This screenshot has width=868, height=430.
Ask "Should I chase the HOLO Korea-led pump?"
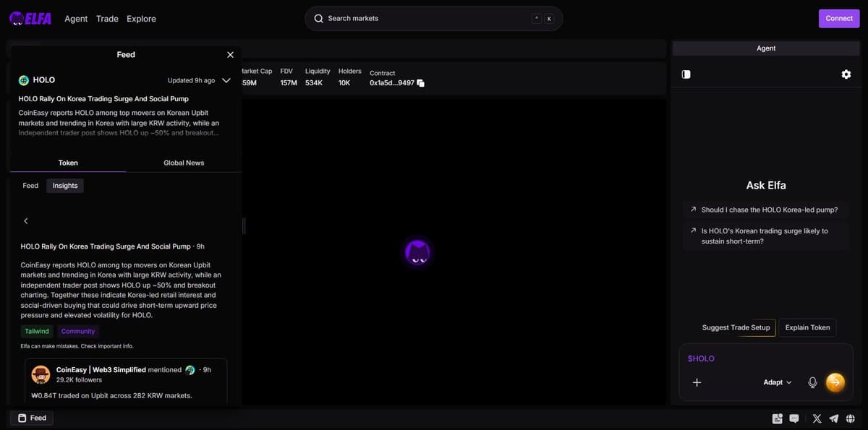[x=766, y=210]
